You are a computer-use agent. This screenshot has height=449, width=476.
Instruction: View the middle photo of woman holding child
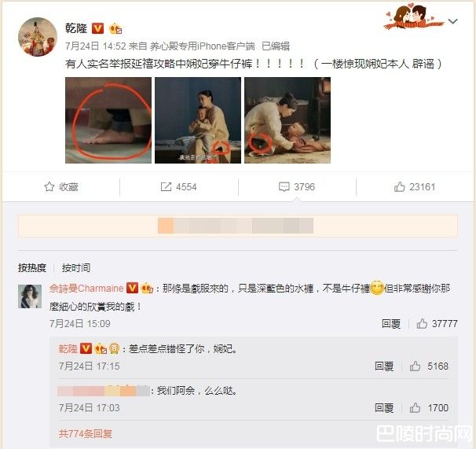[198, 120]
